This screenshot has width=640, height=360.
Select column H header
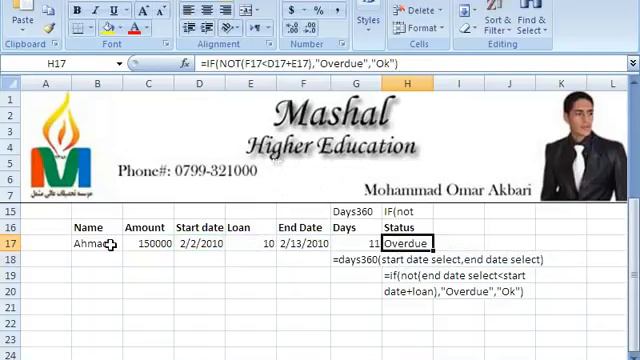407,84
